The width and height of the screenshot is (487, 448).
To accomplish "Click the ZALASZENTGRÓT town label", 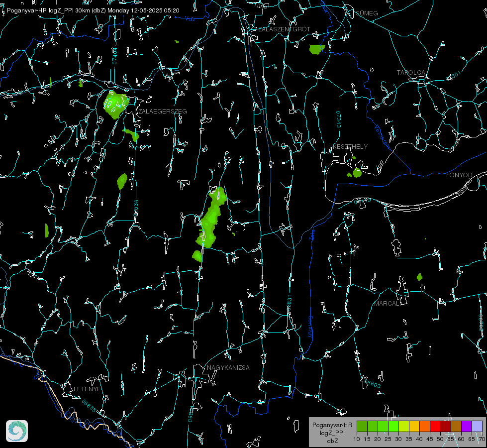I will tap(285, 29).
